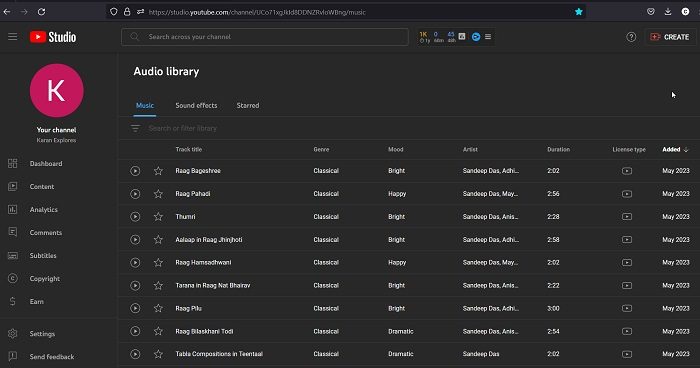Open the channel avatar K picture
The image size is (700, 368).
click(x=57, y=90)
